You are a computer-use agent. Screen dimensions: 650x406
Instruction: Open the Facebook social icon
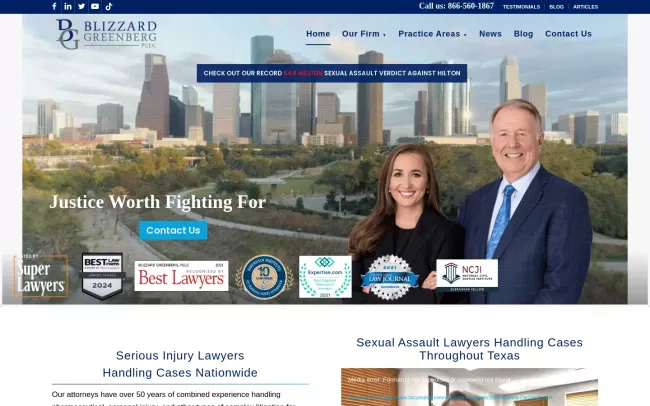click(x=54, y=6)
